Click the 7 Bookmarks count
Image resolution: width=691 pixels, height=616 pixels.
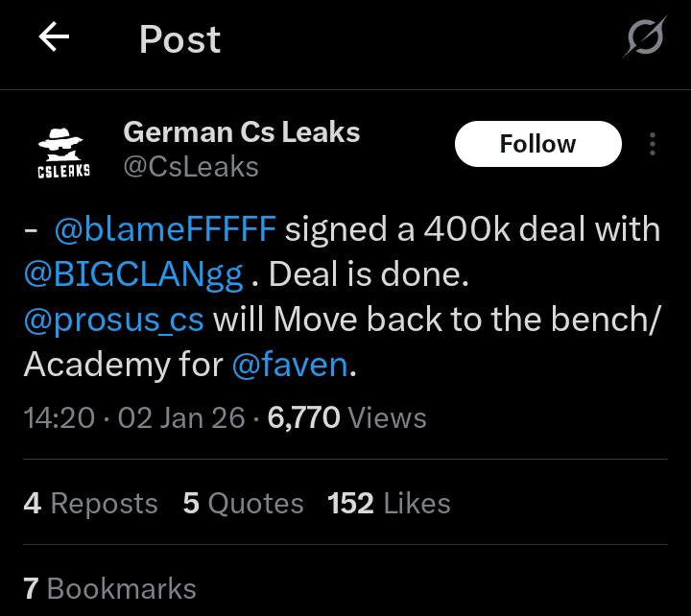click(110, 588)
